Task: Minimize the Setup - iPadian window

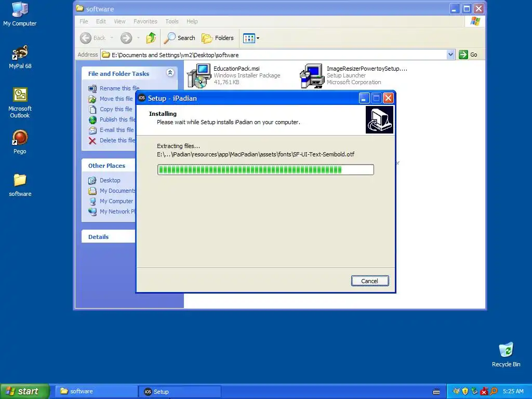Action: coord(363,98)
